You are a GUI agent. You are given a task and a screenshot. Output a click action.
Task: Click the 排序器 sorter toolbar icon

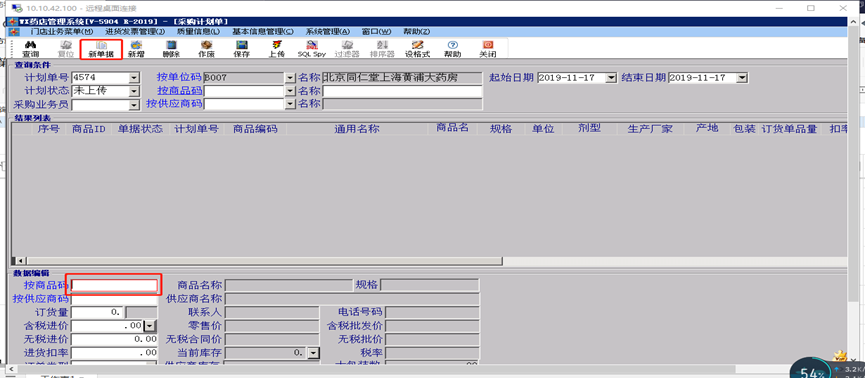[x=382, y=49]
